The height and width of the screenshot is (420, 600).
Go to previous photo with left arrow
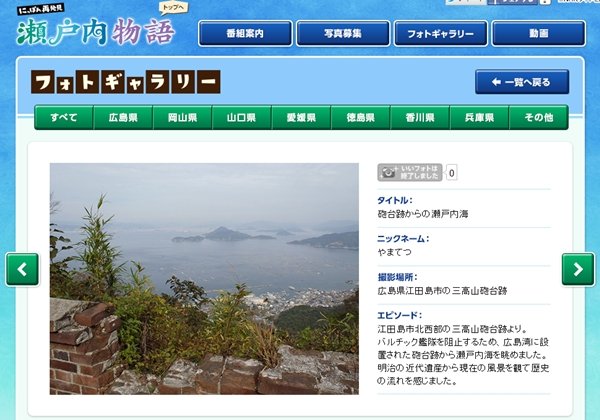pos(22,269)
